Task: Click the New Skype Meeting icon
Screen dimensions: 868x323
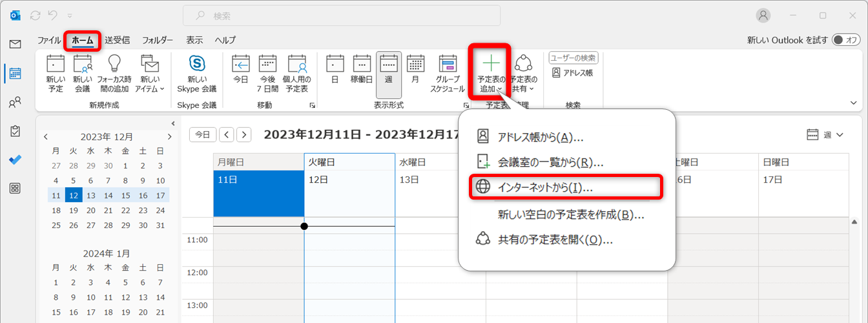Action: pyautogui.click(x=197, y=64)
